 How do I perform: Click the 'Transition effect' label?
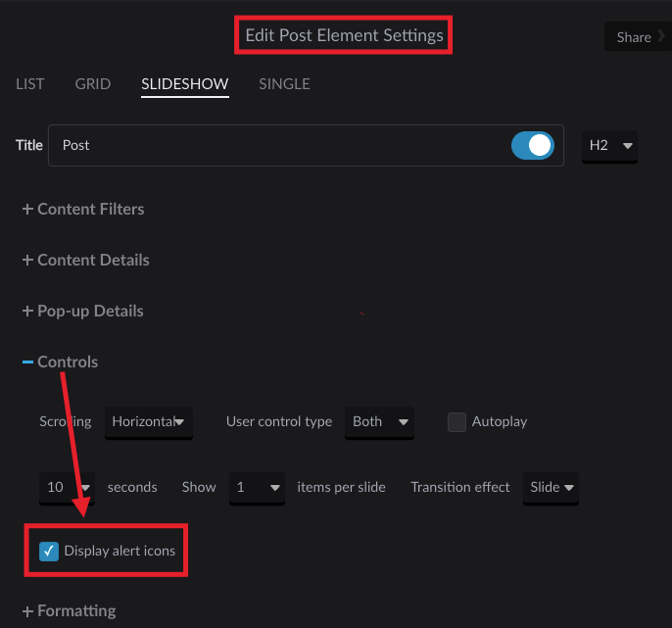(x=459, y=487)
